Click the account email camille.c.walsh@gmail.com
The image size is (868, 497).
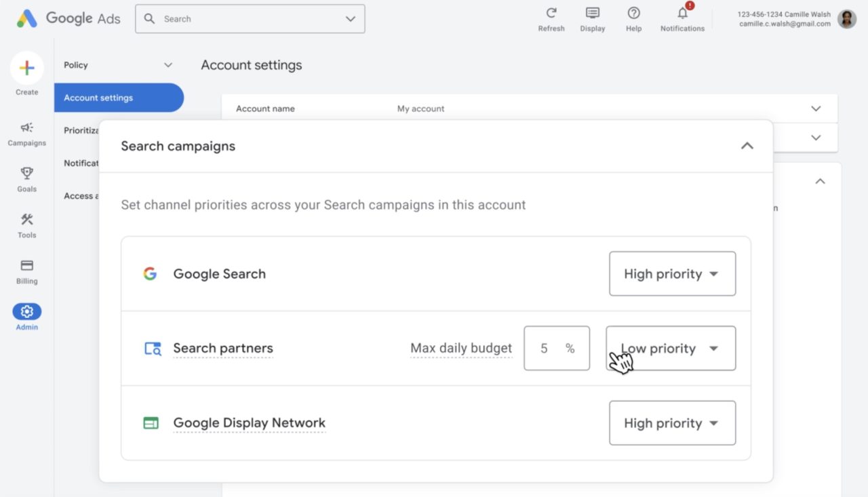(785, 24)
